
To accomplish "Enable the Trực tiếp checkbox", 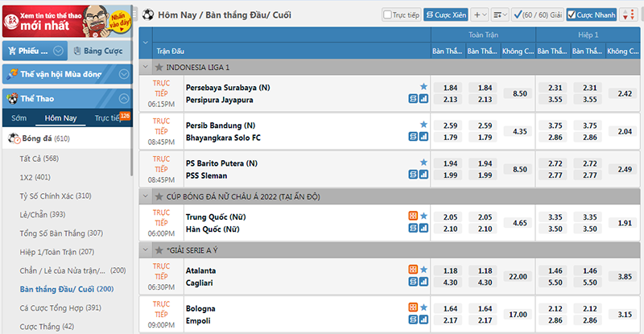I will point(387,14).
